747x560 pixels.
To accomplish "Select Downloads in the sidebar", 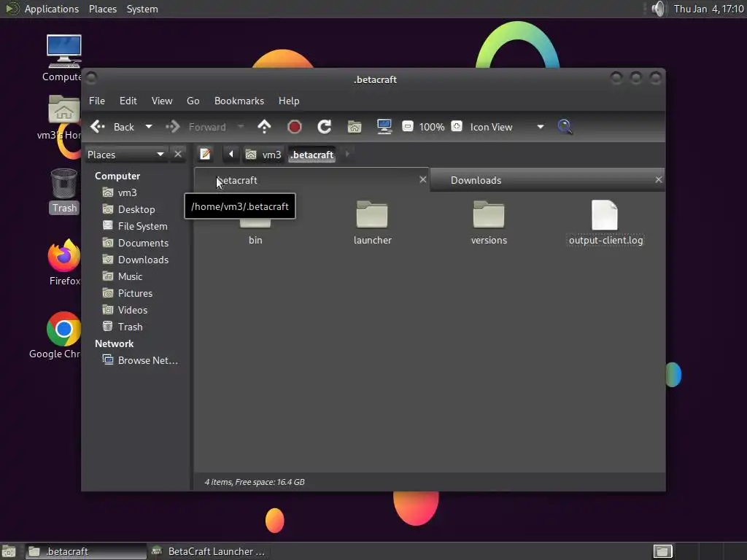I will coord(136,260).
